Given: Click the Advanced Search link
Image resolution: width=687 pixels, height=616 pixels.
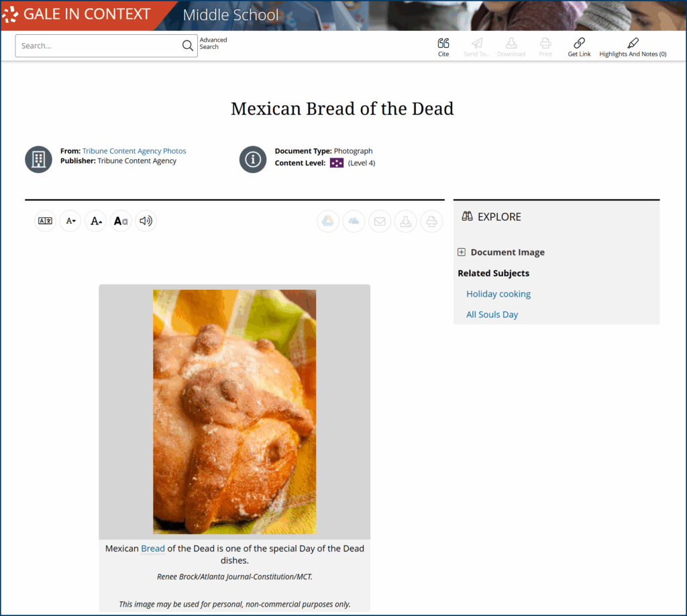Looking at the screenshot, I should 213,44.
